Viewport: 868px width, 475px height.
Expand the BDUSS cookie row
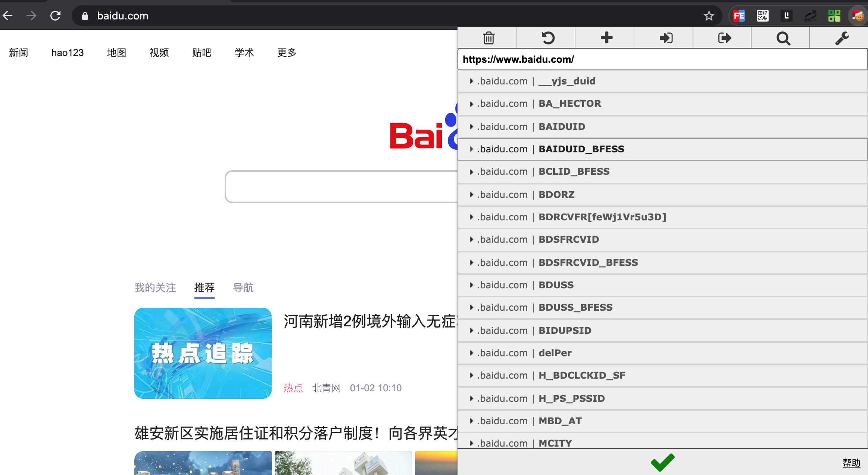pyautogui.click(x=662, y=285)
